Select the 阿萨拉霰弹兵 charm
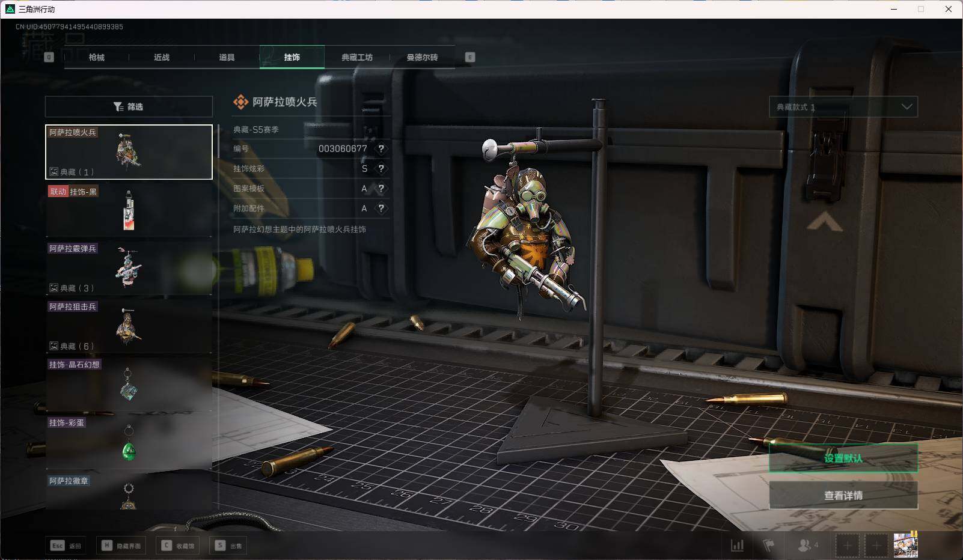This screenshot has width=963, height=560. (129, 268)
